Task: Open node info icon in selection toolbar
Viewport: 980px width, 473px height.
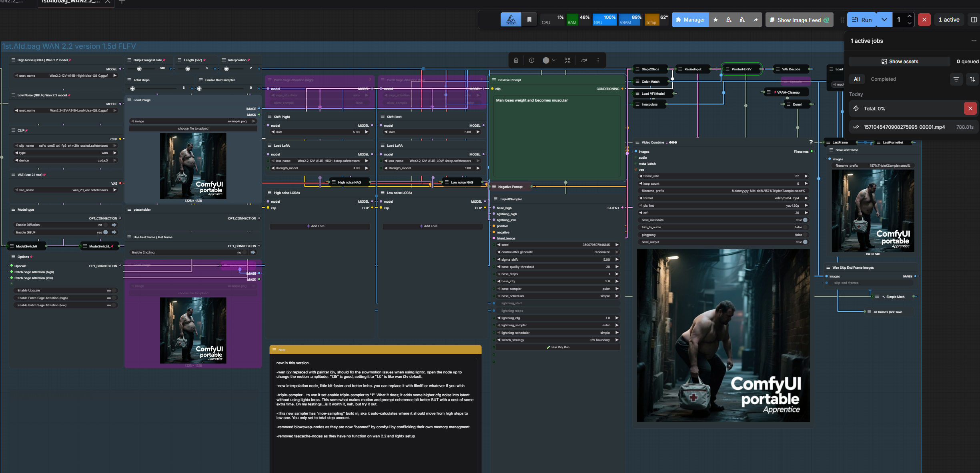Action: coord(531,60)
